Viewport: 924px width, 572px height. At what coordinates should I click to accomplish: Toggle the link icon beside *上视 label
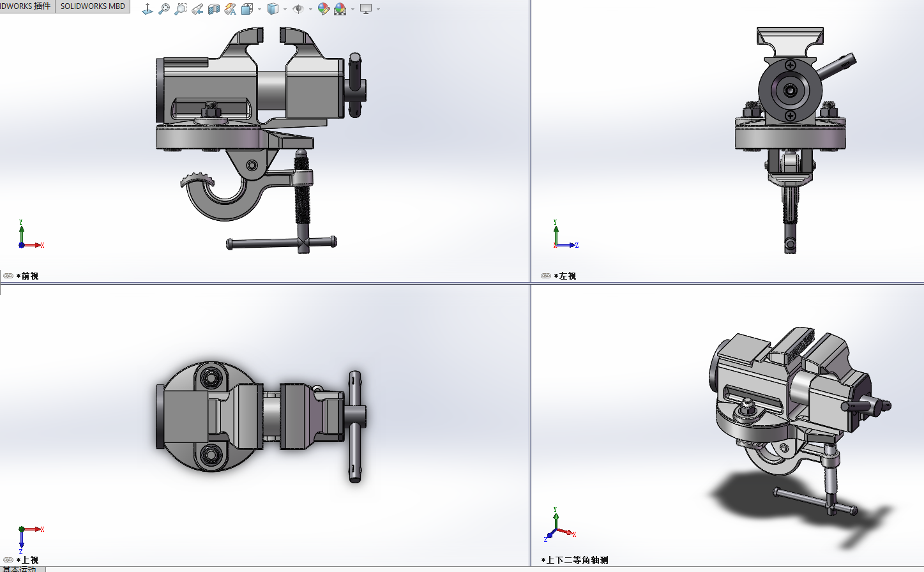tap(8, 560)
